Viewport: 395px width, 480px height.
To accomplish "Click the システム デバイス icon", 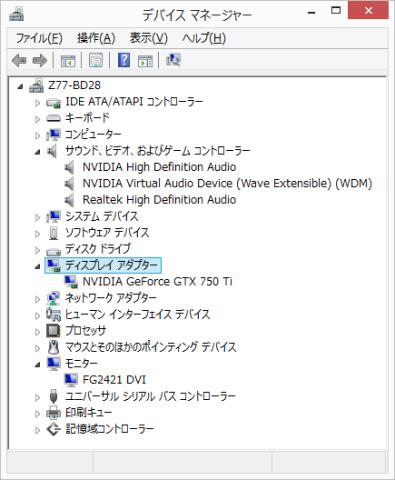I will pos(53,216).
